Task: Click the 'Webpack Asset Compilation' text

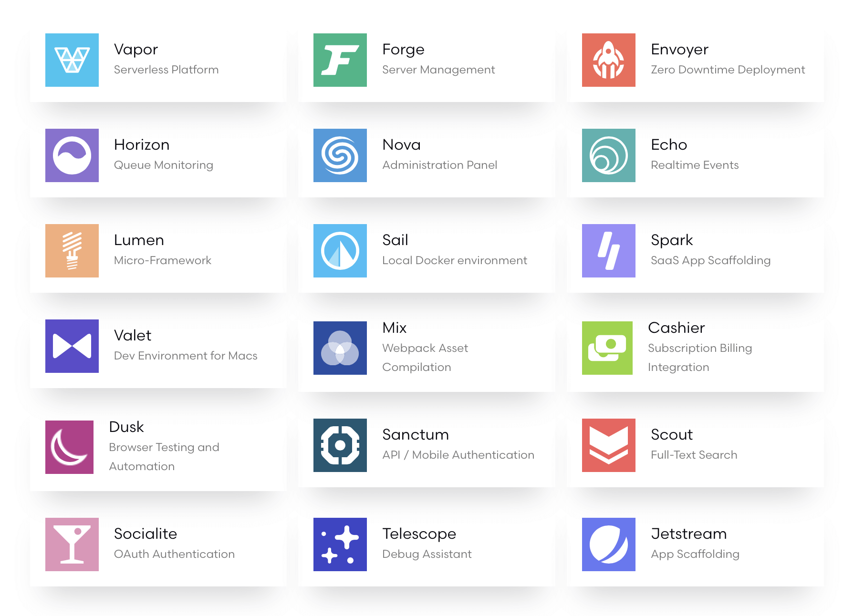Action: tap(425, 358)
